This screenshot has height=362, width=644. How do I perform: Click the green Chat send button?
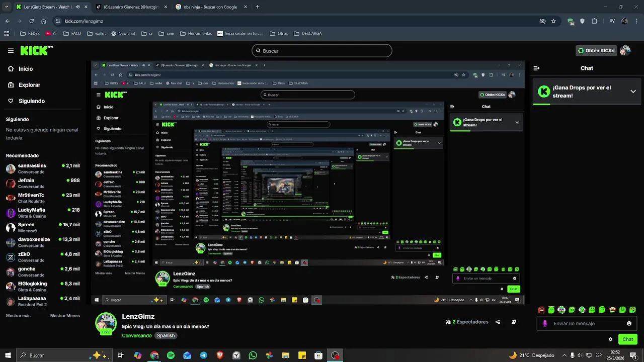coord(628,339)
